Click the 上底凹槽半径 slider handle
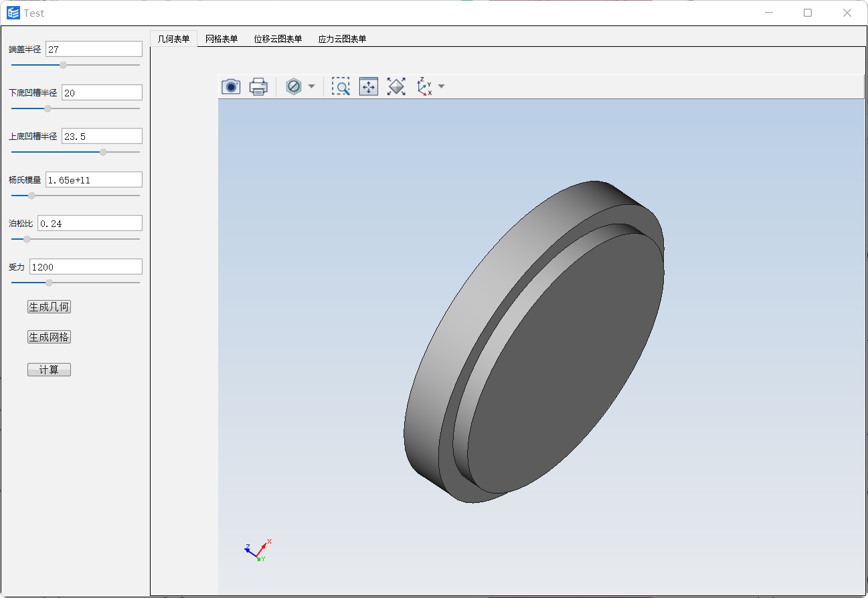Screen dimensions: 868x598 click(x=103, y=152)
